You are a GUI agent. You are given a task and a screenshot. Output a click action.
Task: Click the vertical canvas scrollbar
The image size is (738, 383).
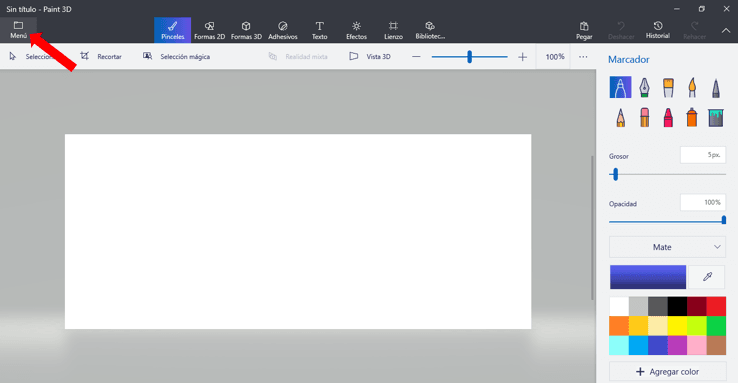(x=592, y=228)
